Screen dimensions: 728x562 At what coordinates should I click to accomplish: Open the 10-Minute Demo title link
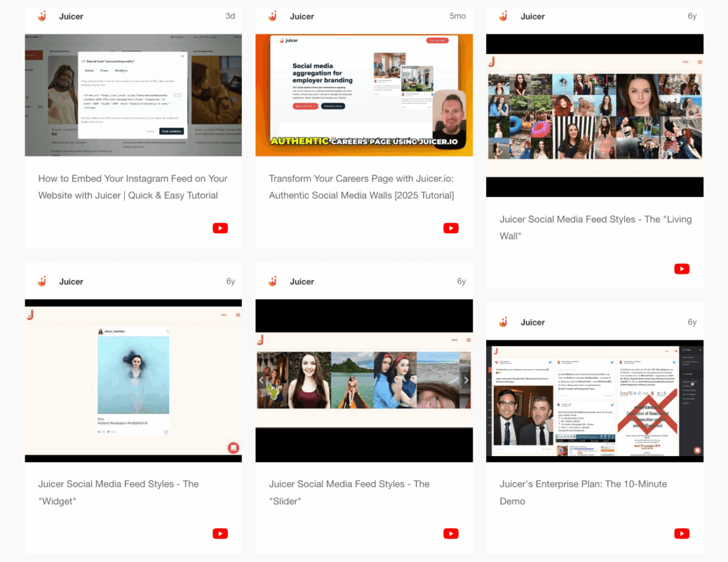583,492
